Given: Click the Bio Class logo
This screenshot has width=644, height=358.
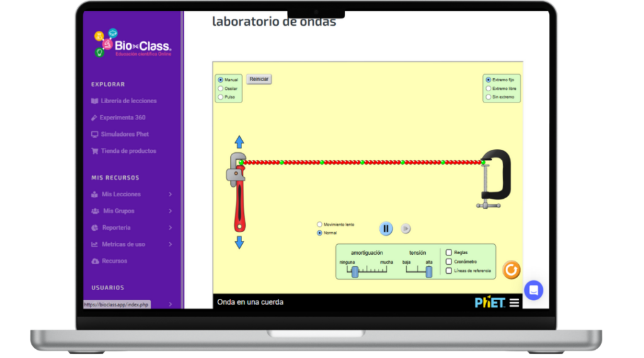Looking at the screenshot, I should point(133,44).
